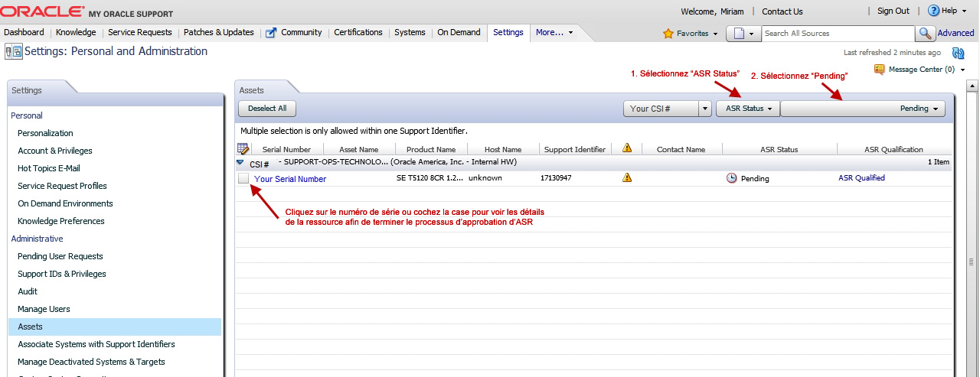Go to the Dashboard tab
The image size is (980, 377).
coord(24,33)
